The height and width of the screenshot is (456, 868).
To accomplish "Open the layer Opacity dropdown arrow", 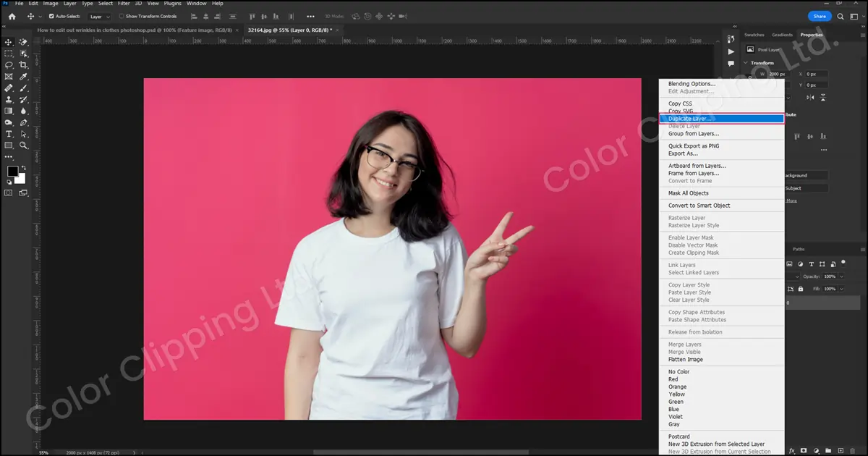I will [x=840, y=276].
